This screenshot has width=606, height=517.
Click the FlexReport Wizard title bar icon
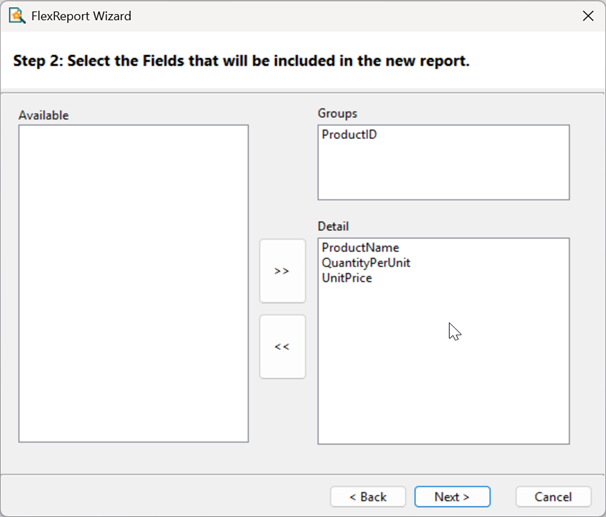coord(17,16)
